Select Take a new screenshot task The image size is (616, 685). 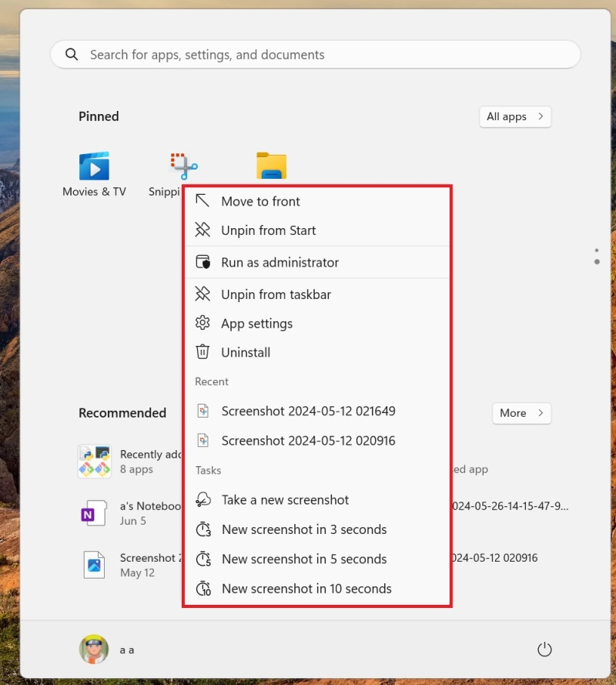pyautogui.click(x=285, y=500)
